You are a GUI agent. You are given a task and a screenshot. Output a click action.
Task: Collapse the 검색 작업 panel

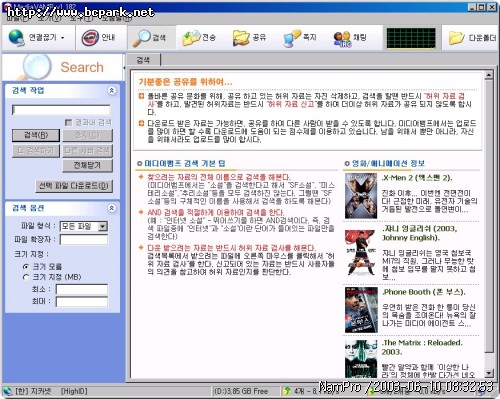coord(112,90)
